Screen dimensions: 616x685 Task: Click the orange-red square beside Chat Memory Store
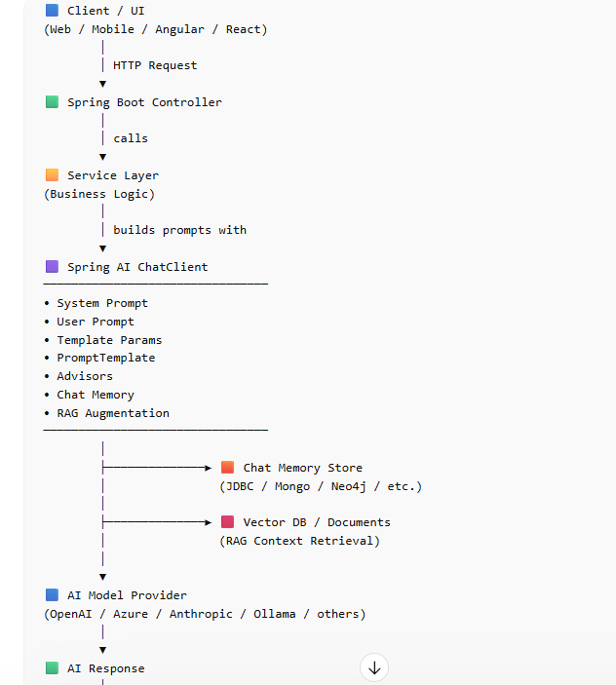tap(227, 468)
